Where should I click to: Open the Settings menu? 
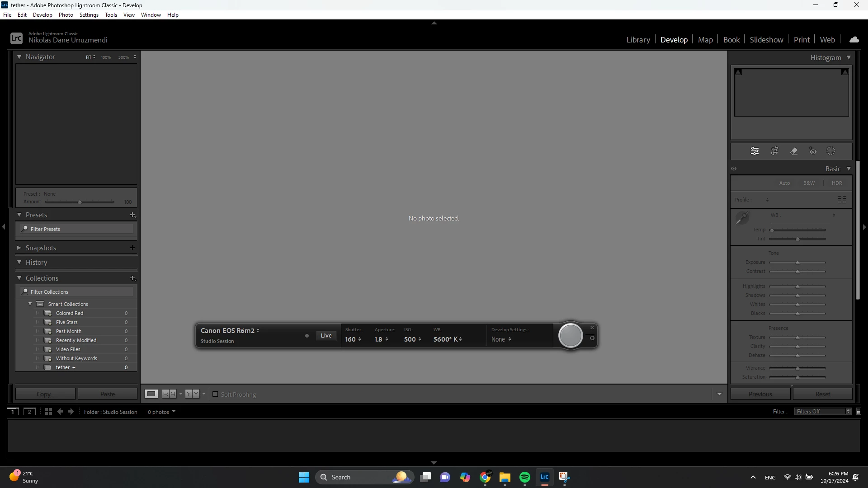(89, 15)
